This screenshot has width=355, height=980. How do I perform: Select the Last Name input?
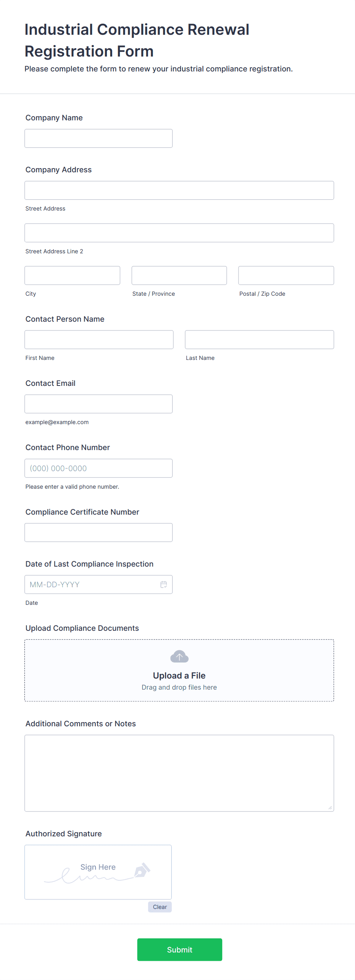pos(259,339)
